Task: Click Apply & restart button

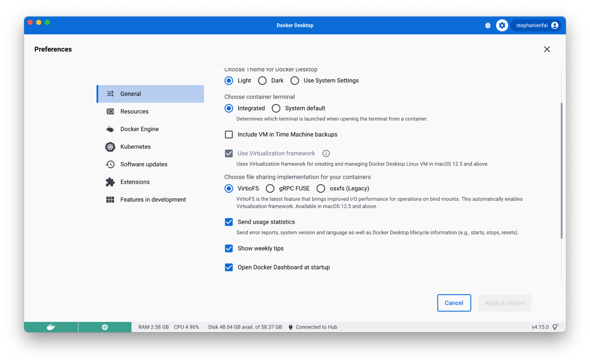Action: click(x=504, y=303)
